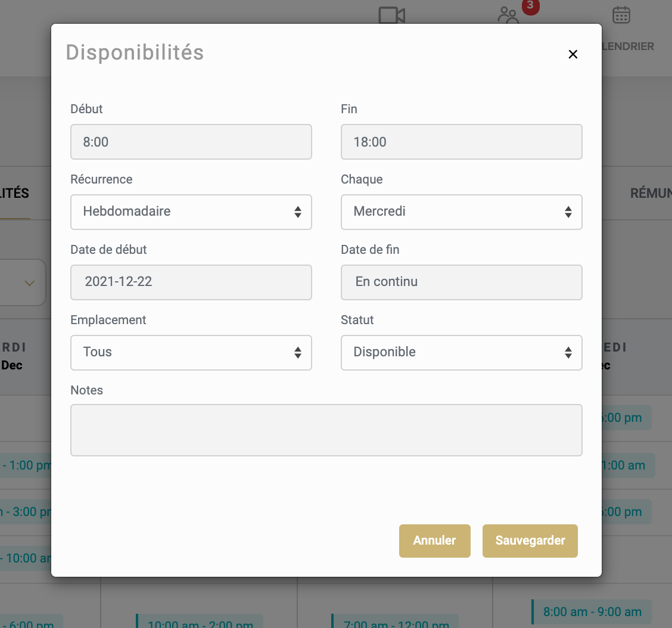The image size is (672, 628).
Task: Open the calendar icon in top bar
Action: pyautogui.click(x=621, y=15)
